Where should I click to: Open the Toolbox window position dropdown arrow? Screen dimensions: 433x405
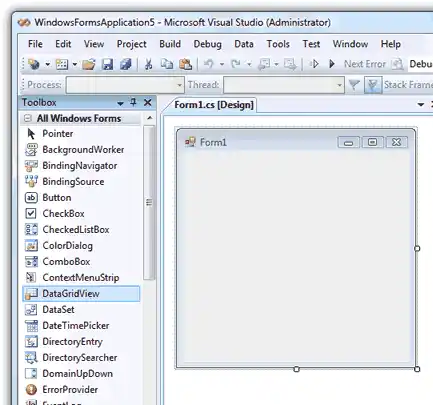pyautogui.click(x=120, y=104)
